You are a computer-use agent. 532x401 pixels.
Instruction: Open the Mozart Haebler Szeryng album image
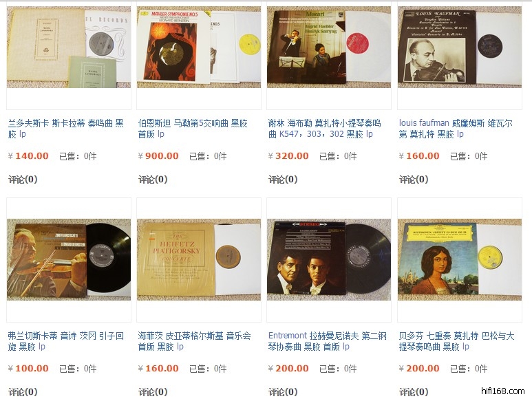click(x=329, y=47)
